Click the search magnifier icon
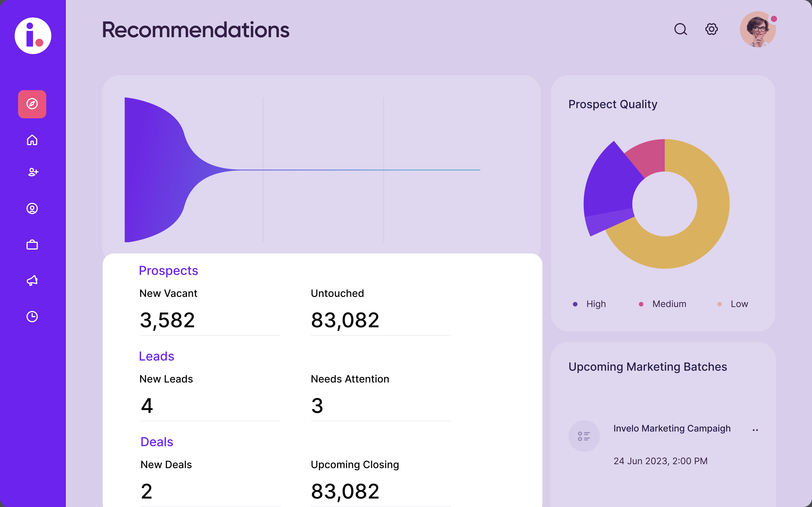 [680, 29]
